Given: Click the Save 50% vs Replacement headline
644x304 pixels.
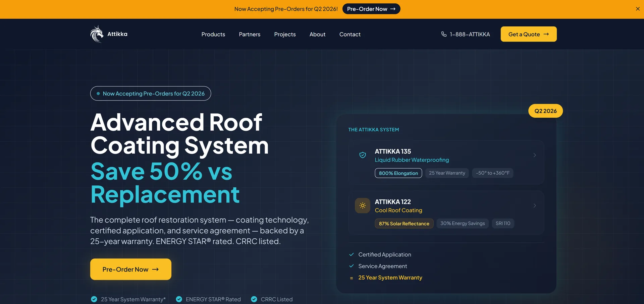Looking at the screenshot, I should [x=165, y=183].
